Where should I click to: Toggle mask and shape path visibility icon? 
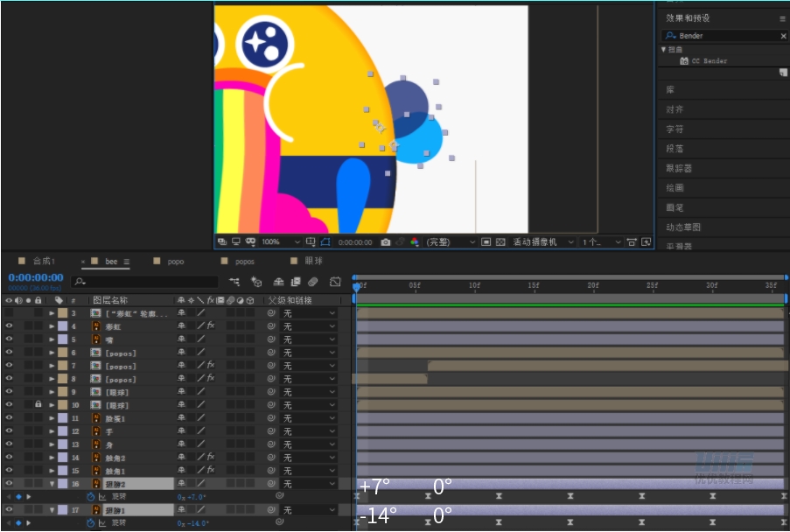tap(325, 242)
